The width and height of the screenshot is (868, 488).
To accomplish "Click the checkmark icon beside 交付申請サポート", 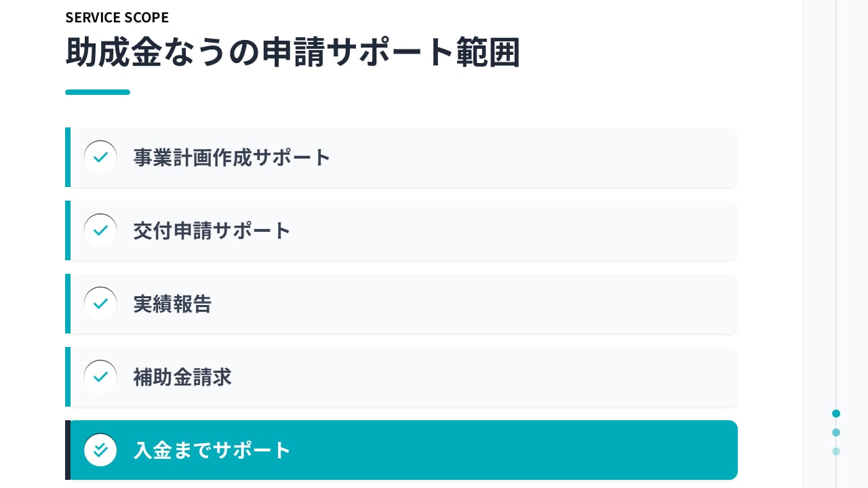I will [100, 230].
